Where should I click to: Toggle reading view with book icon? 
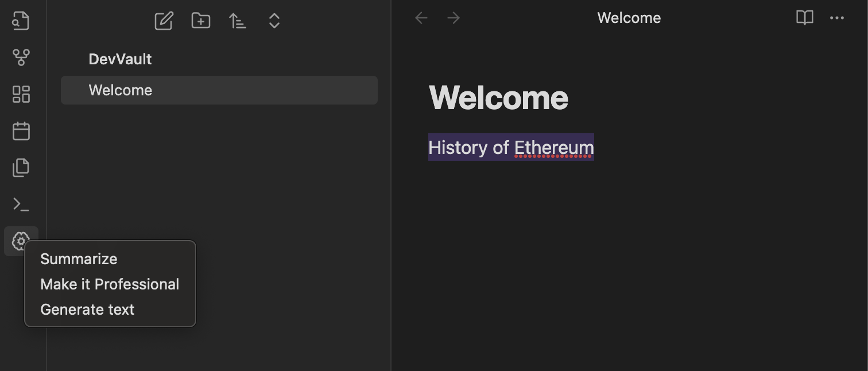(805, 18)
